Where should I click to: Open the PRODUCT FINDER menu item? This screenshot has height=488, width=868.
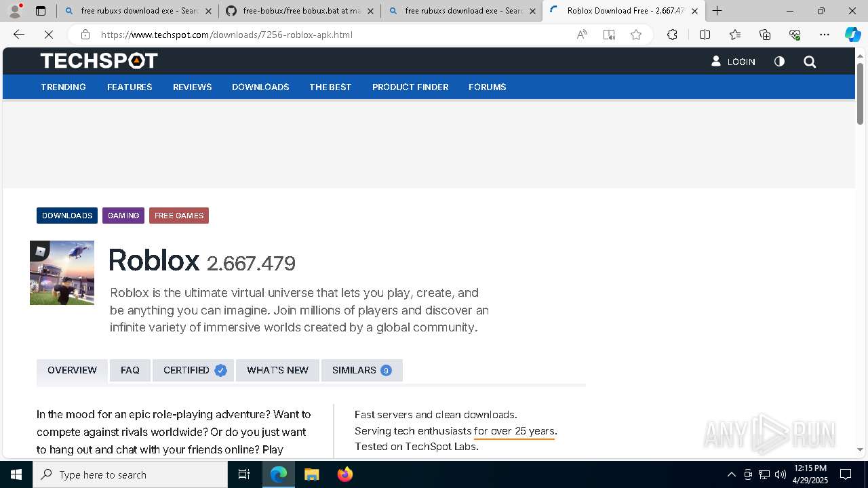tap(410, 87)
